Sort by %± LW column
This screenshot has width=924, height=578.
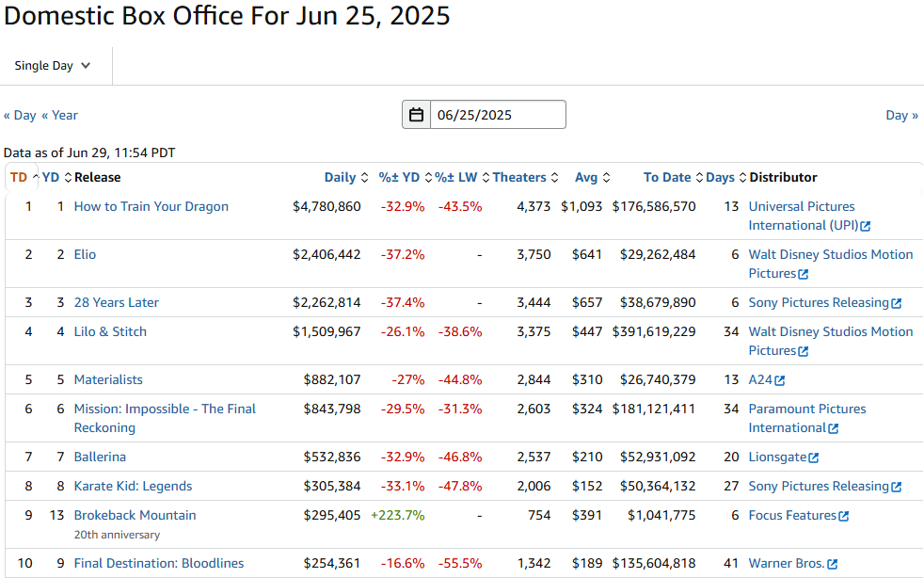click(462, 178)
